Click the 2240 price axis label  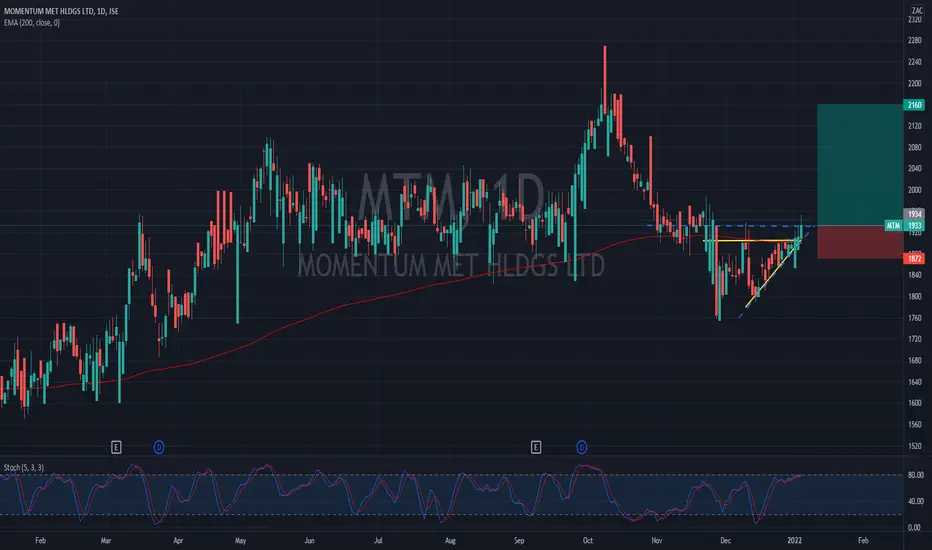pyautogui.click(x=914, y=62)
